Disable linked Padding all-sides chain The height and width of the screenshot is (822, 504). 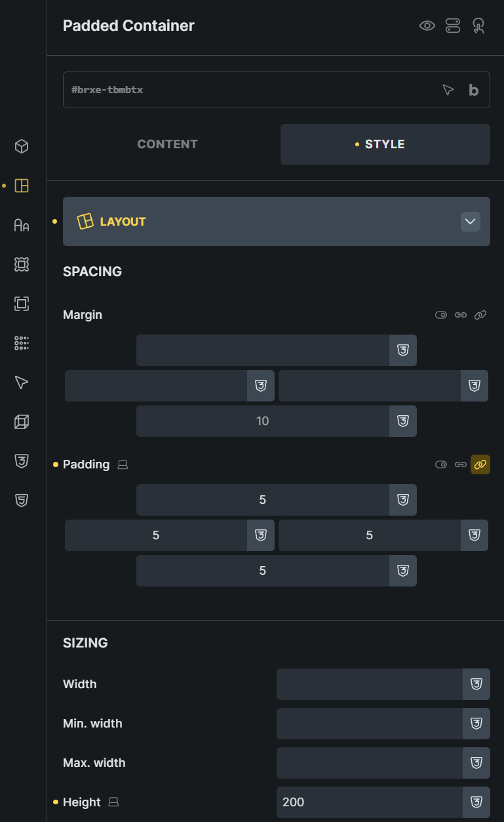[x=480, y=464]
